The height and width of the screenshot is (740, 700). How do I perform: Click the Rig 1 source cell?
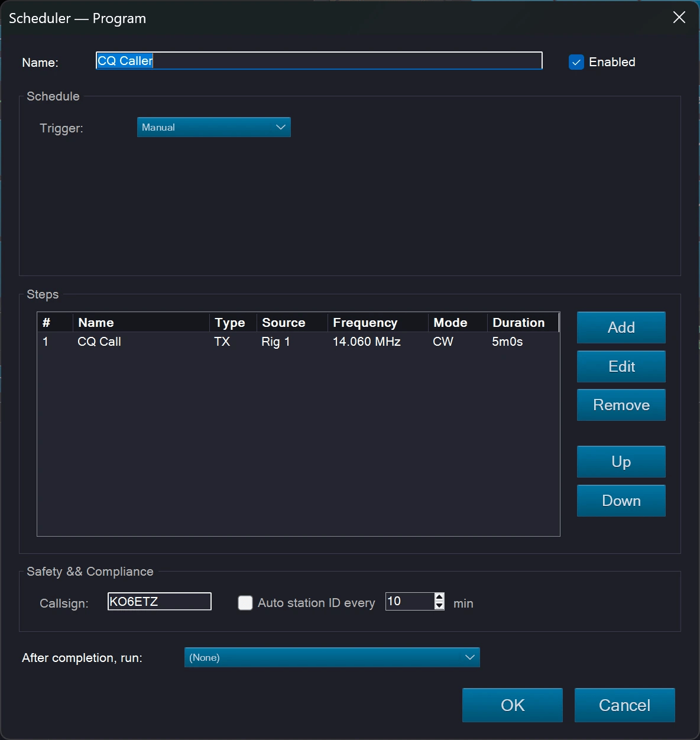(x=276, y=342)
